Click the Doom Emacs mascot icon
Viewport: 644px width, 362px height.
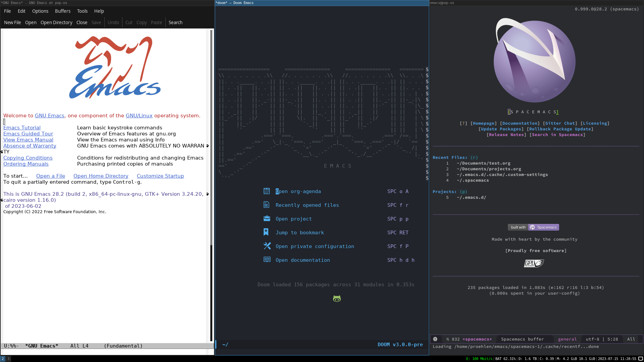(337, 298)
